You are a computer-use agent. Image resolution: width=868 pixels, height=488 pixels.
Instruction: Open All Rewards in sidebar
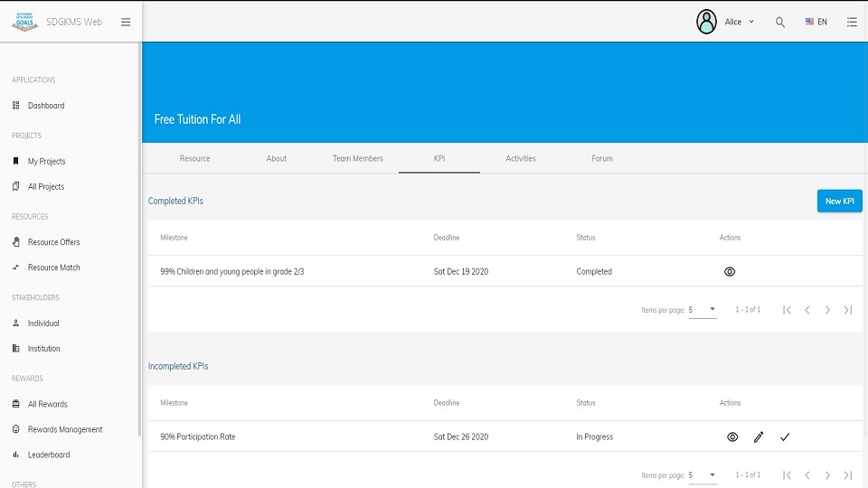pos(48,404)
